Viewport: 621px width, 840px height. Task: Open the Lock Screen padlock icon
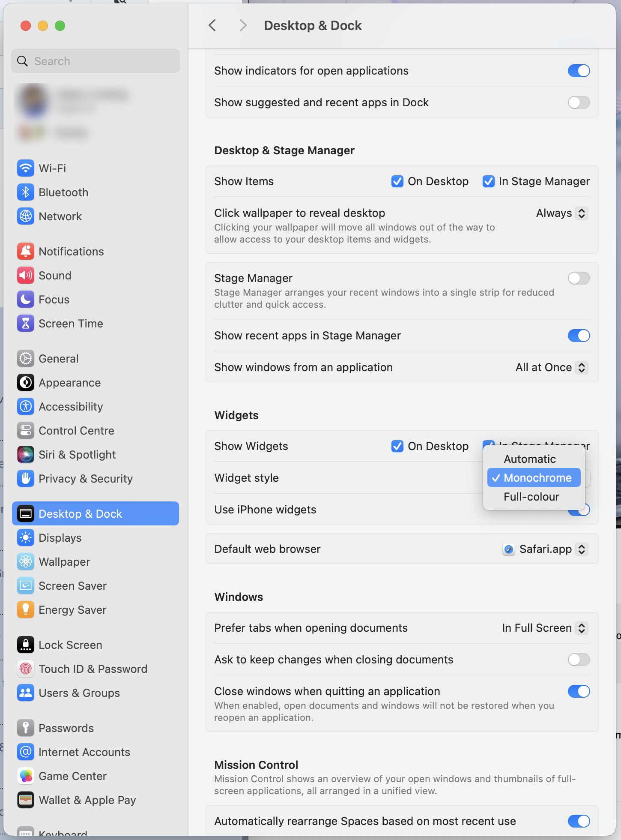tap(26, 645)
